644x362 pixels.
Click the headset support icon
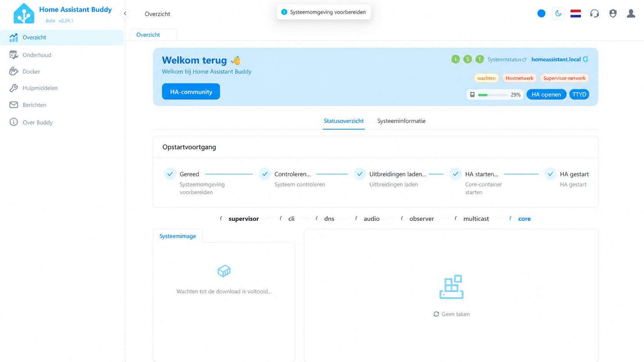tap(594, 13)
